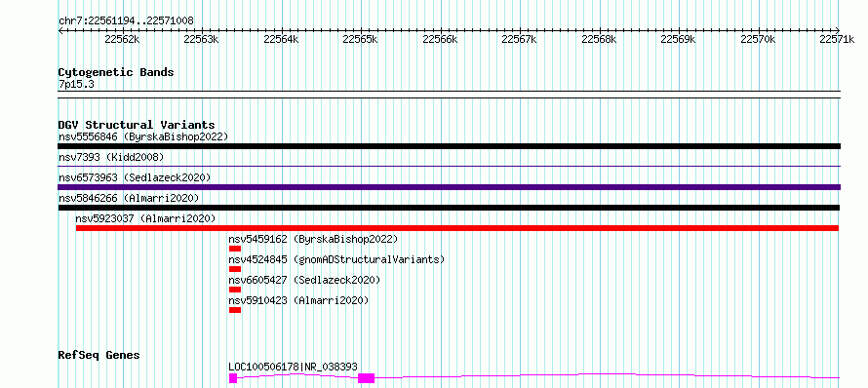Click the thin purple line for nsv7393
Screen dimensions: 868x388
coord(450,166)
